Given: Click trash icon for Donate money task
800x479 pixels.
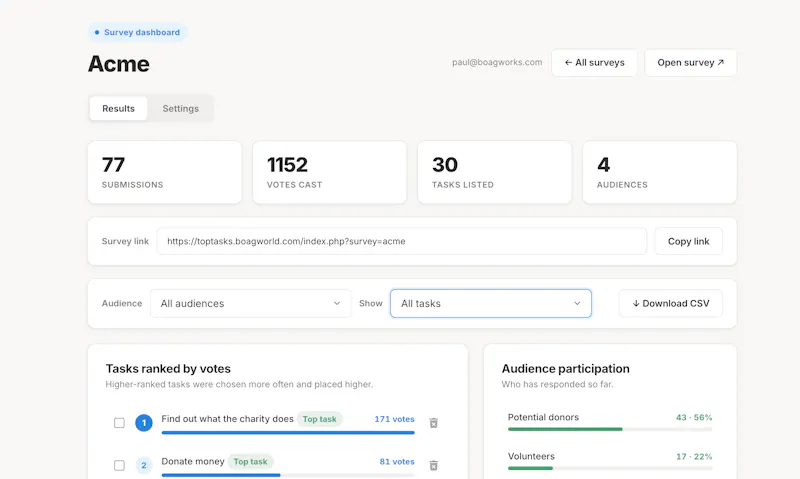Looking at the screenshot, I should 433,465.
